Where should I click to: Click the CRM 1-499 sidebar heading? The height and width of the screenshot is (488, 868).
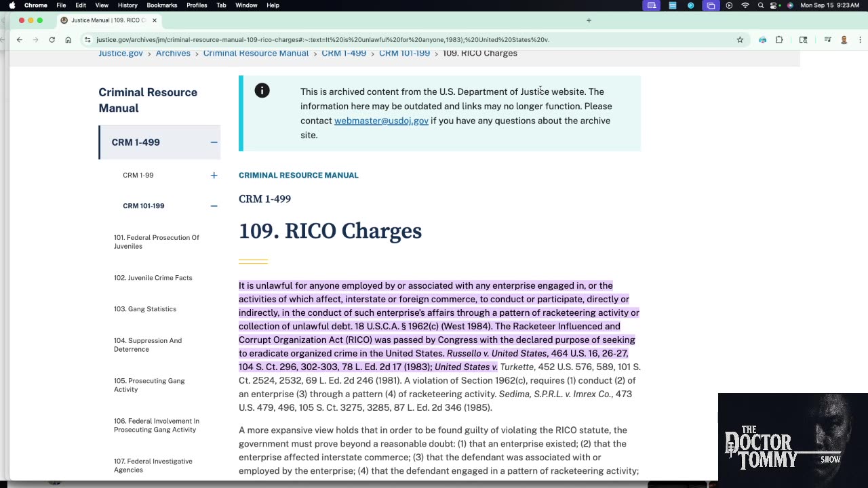pos(136,142)
